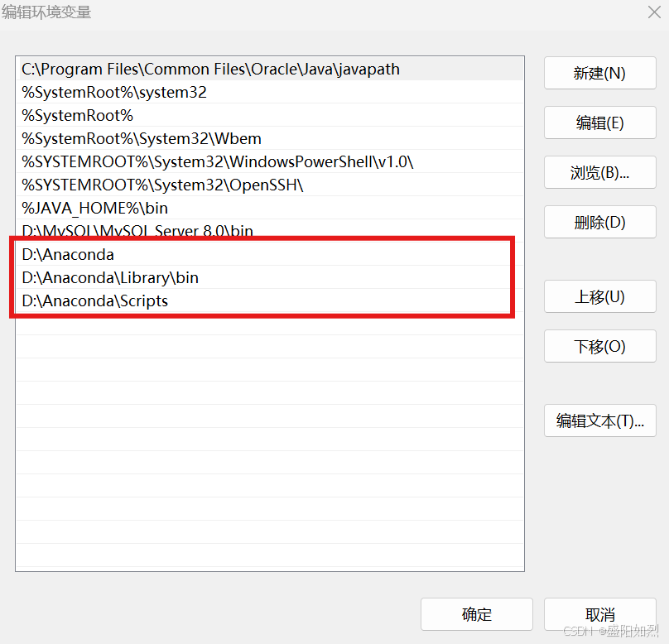Screen dimensions: 669x644
Task: Select the D:\Anaconda entry
Action: [270, 255]
